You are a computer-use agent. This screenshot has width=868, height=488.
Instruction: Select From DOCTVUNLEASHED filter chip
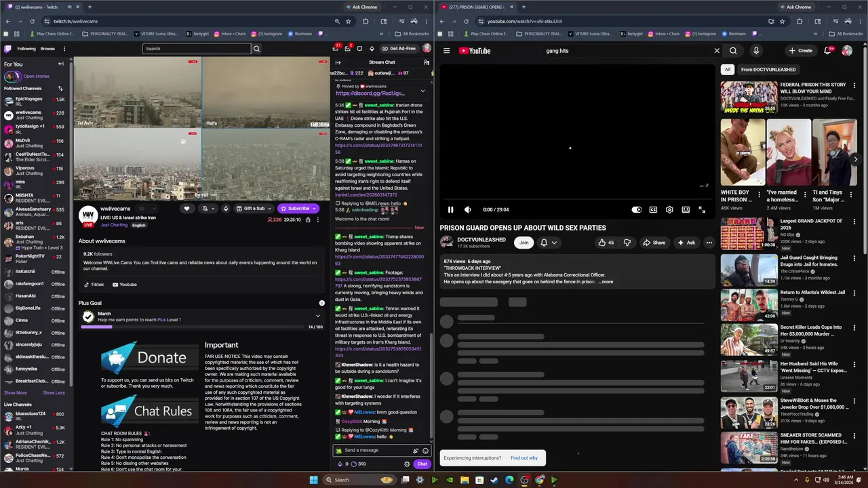pos(768,69)
